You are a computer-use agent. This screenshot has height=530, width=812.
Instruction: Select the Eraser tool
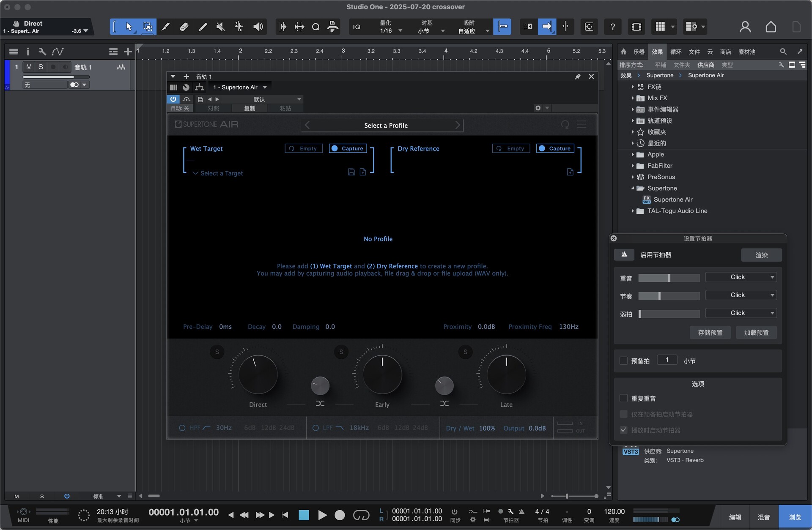pyautogui.click(x=184, y=27)
